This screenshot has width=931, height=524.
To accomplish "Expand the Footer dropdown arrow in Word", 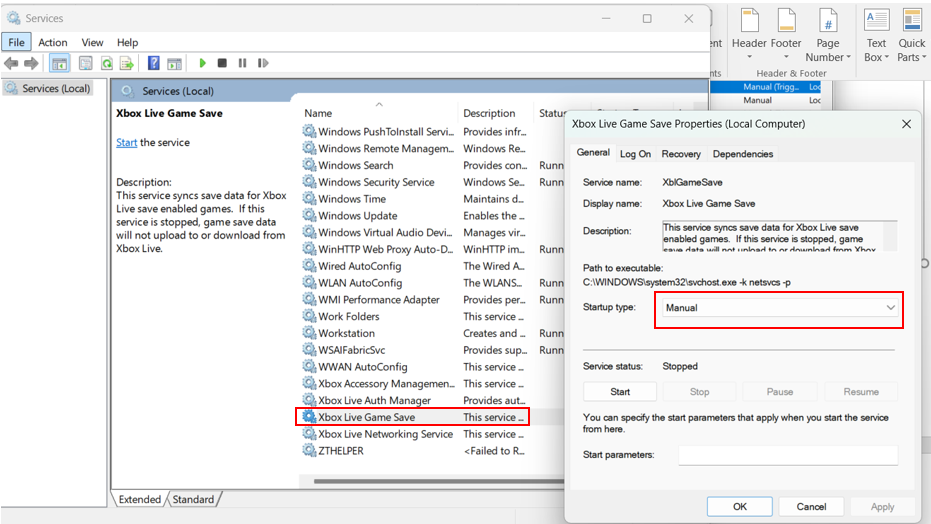I will coord(787,58).
